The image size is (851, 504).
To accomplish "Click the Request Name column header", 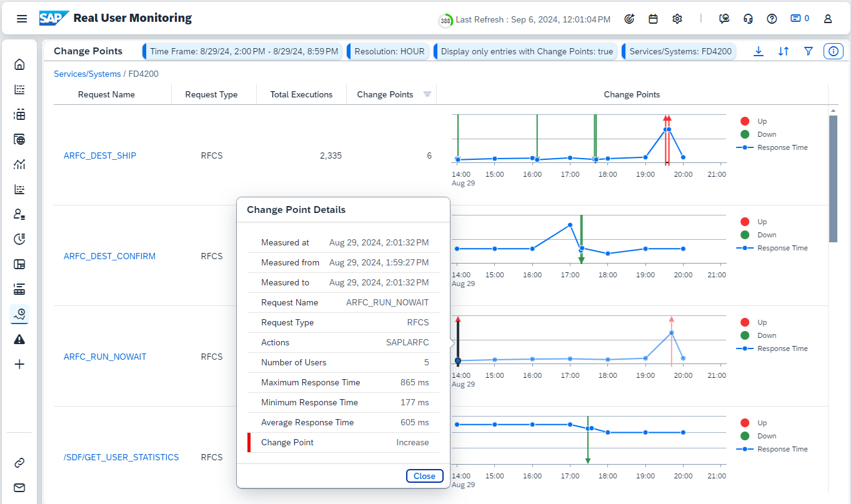I will click(x=106, y=94).
